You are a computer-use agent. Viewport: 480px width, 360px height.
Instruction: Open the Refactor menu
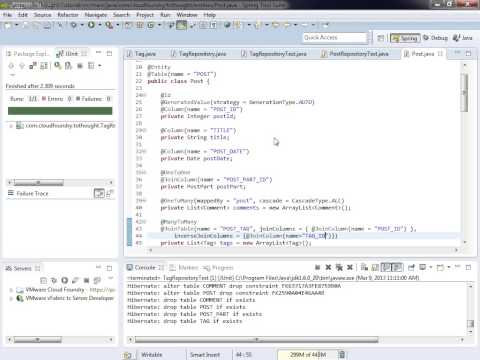coord(68,15)
